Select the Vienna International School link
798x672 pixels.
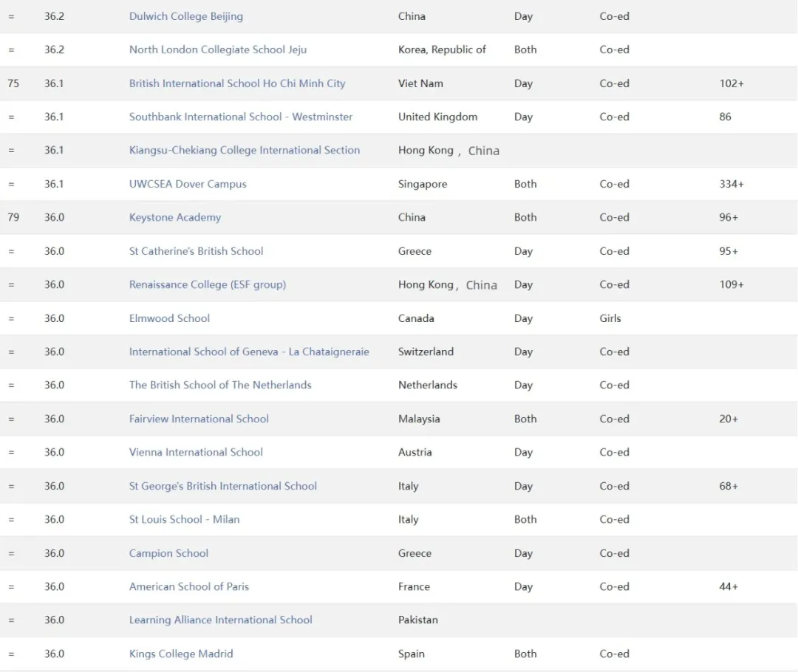coord(196,452)
